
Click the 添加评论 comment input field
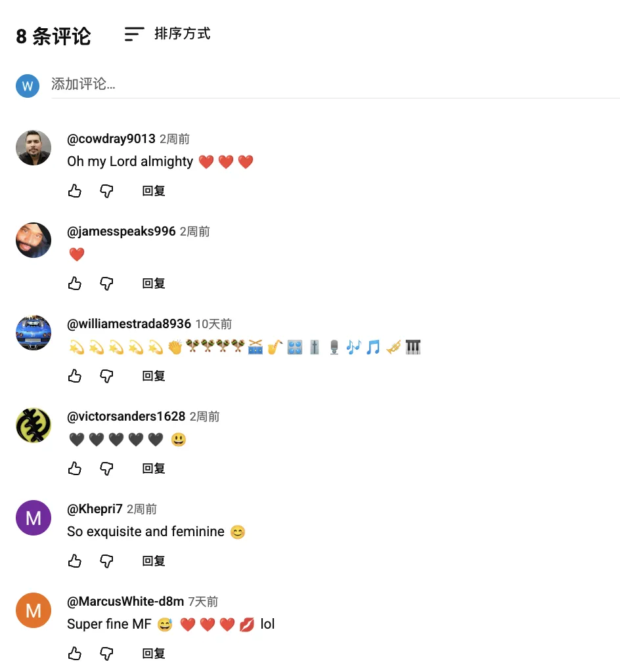point(336,85)
